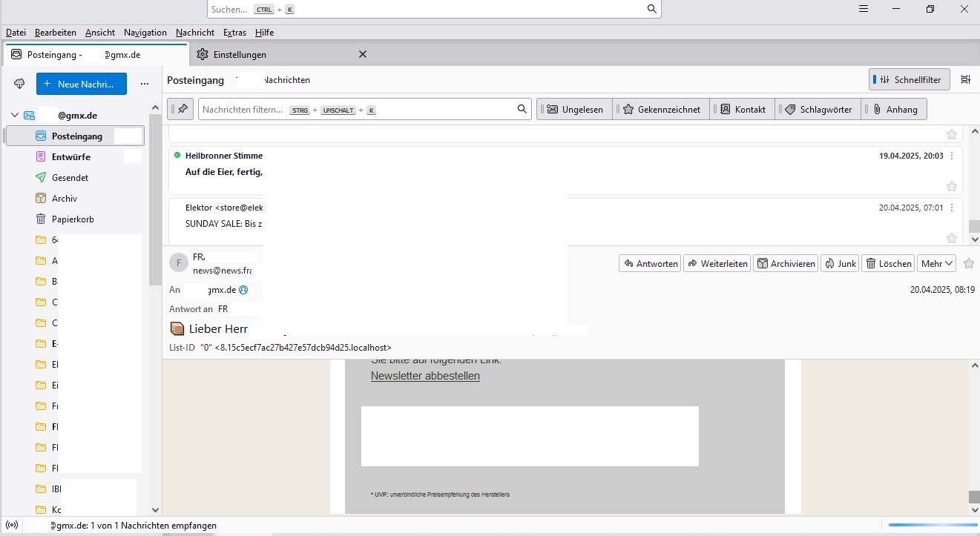The height and width of the screenshot is (536, 980).
Task: Open folder pane options three-dot menu
Action: click(x=145, y=84)
